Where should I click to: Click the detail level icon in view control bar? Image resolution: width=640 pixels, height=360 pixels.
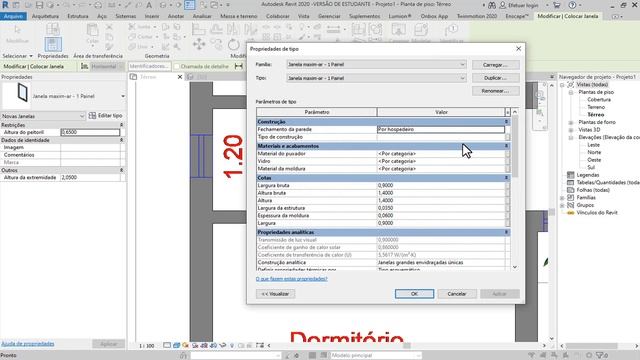[x=167, y=345]
